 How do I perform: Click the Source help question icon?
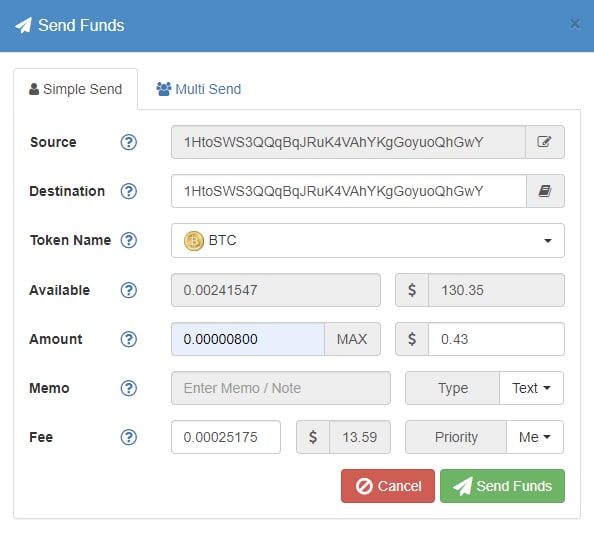pyautogui.click(x=129, y=142)
